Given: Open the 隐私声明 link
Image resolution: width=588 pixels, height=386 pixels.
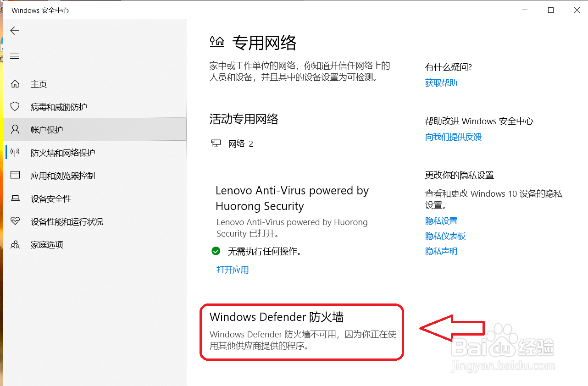Looking at the screenshot, I should click(x=441, y=251).
